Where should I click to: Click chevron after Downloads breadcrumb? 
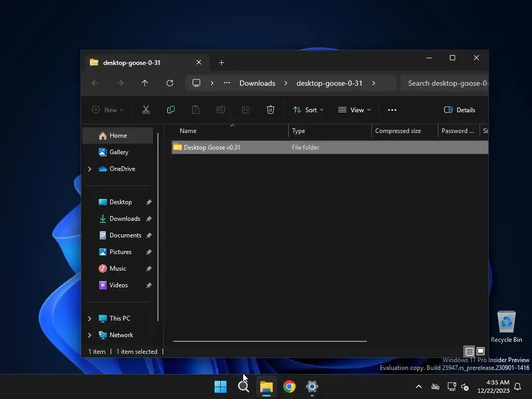(x=286, y=83)
